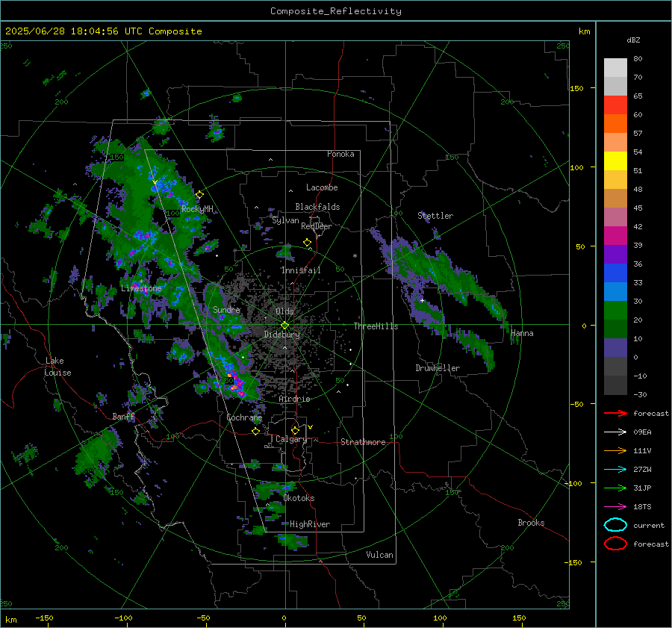Image resolution: width=672 pixels, height=628 pixels.
Task: Click the Okotoks town label
Action: click(x=299, y=498)
